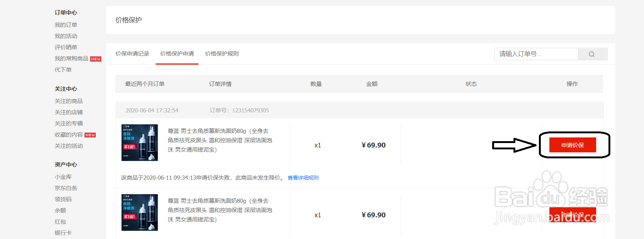This screenshot has height=239, width=644.
Task: Go to 我的订单 in sidebar
Action: click(x=66, y=25)
